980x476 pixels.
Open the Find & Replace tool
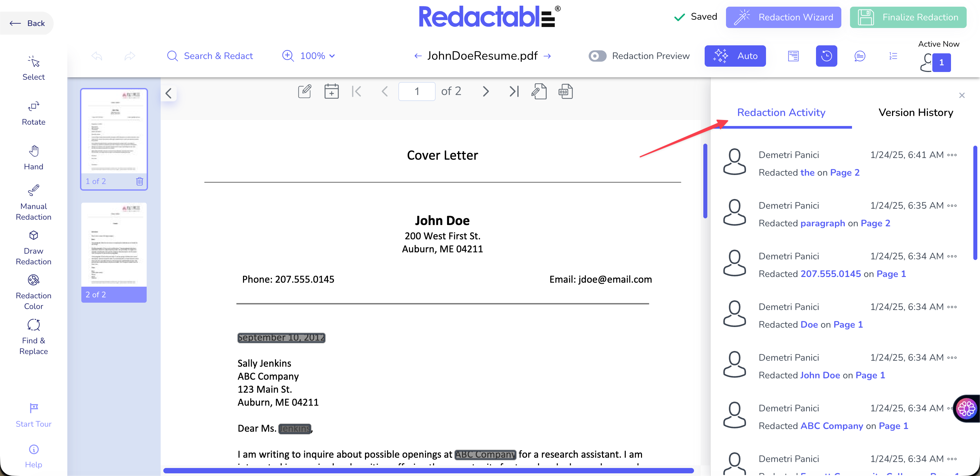[33, 337]
